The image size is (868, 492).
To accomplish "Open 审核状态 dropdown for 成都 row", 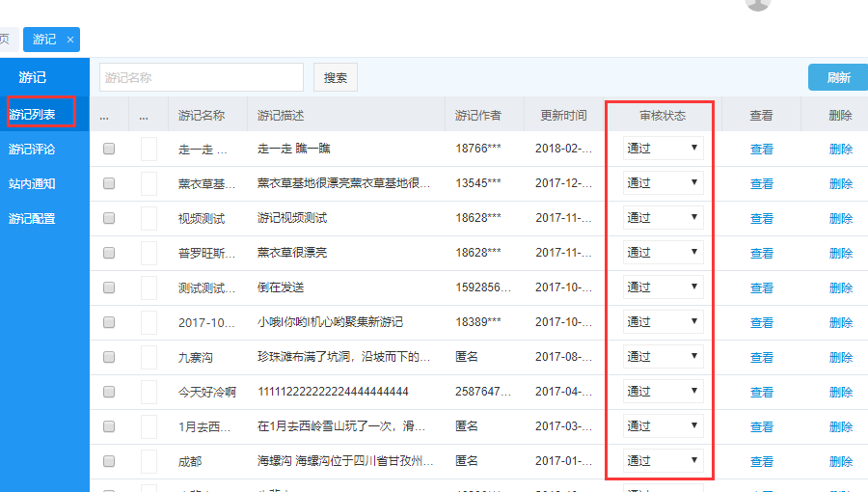I will point(663,461).
